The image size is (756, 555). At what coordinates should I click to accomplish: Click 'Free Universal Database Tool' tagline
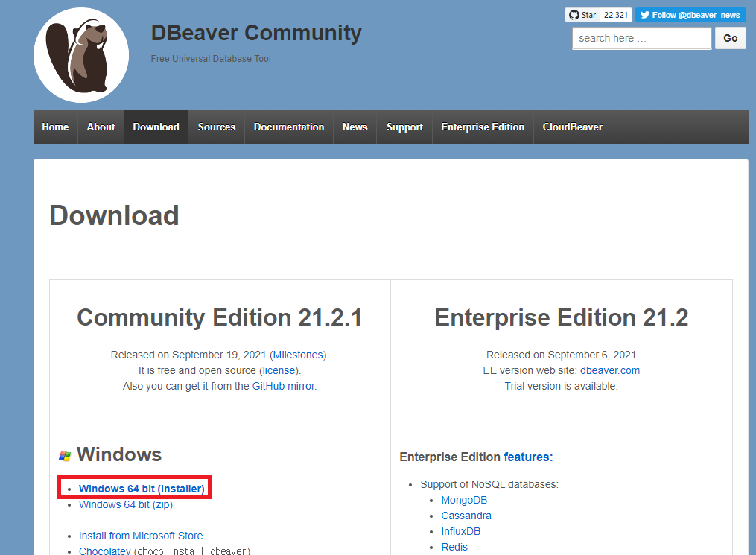click(x=211, y=59)
